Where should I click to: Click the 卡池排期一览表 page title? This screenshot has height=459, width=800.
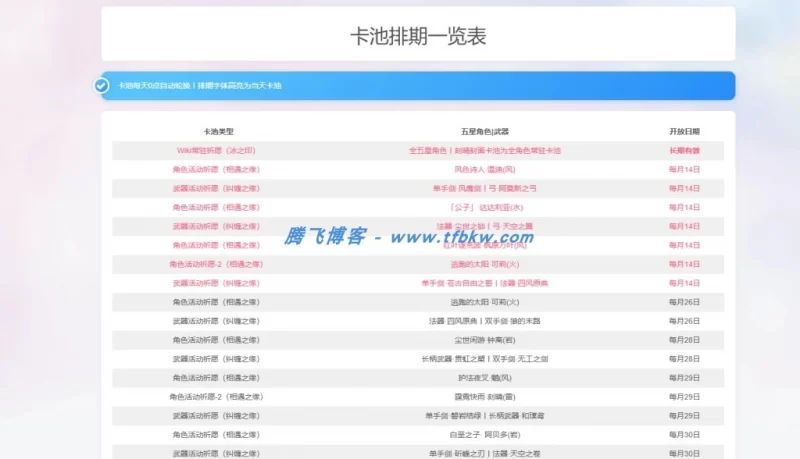[x=418, y=37]
